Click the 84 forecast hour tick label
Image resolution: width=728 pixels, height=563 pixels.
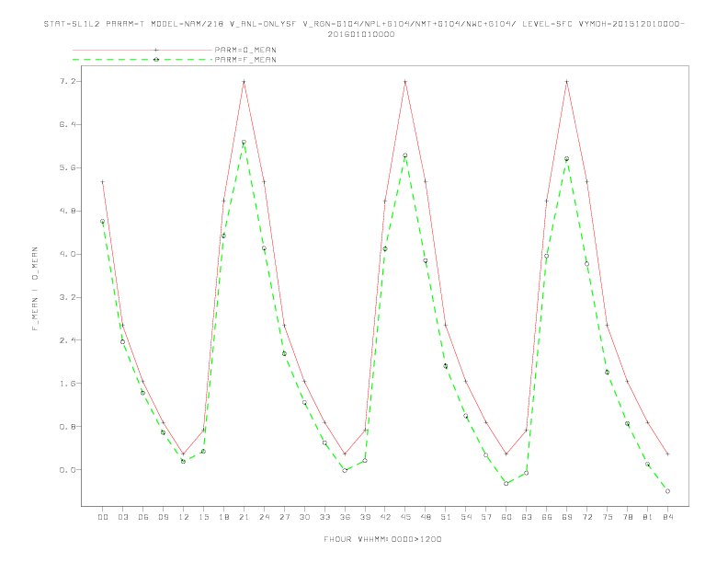667,517
